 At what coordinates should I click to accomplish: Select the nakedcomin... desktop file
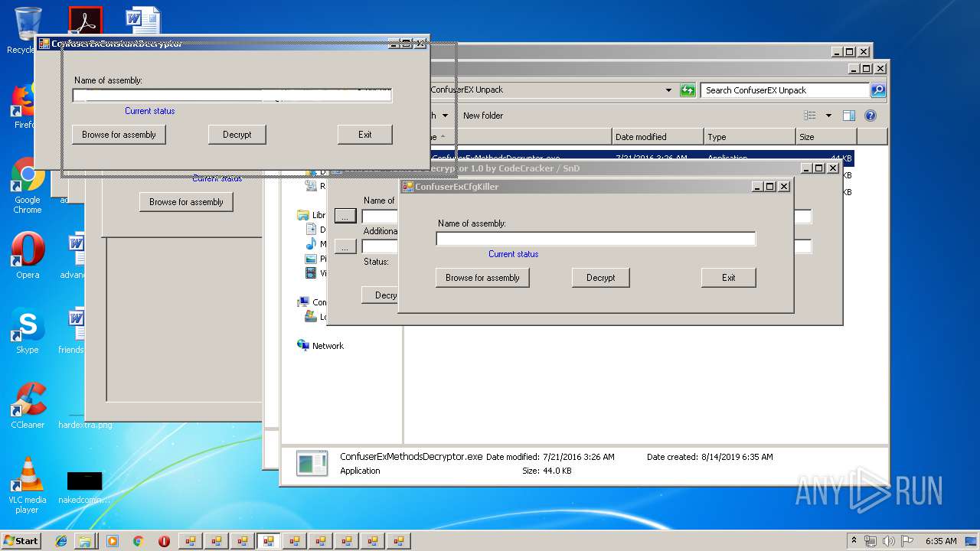pos(84,488)
